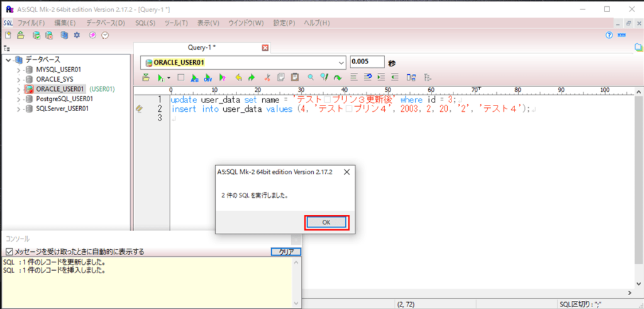Click the CSV export run icon
The image size is (644, 309).
[208, 78]
